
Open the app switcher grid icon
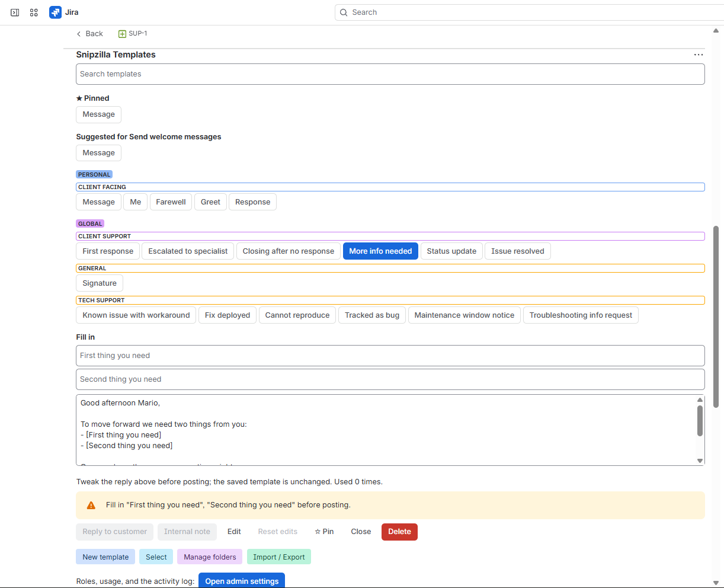click(x=34, y=12)
